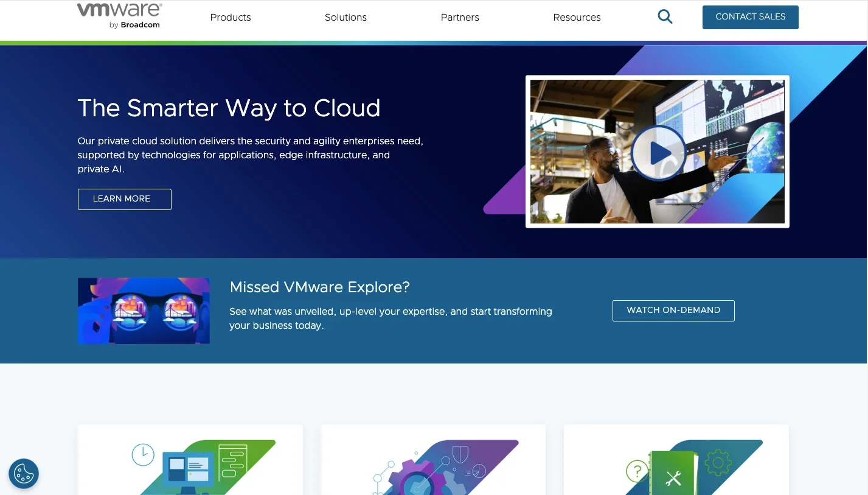Click the green question mark icon
This screenshot has height=495, width=868.
click(636, 471)
